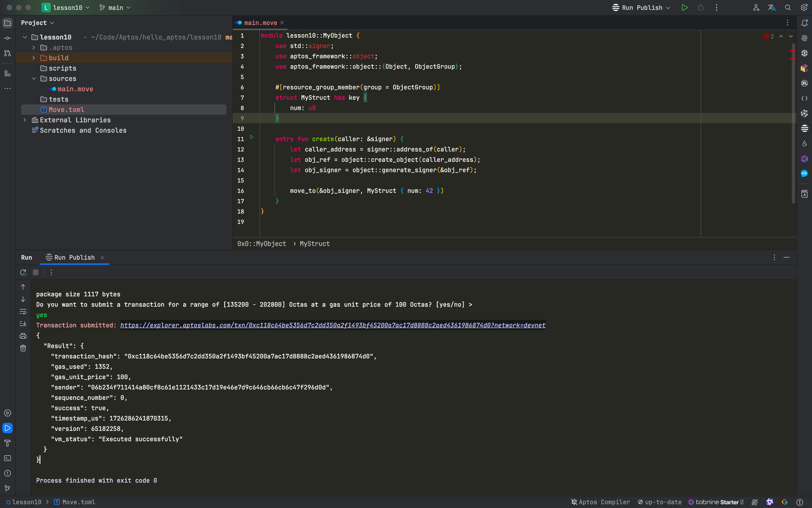This screenshot has height=508, width=812.
Task: Open the Run Publish configuration dropdown
Action: click(x=641, y=7)
